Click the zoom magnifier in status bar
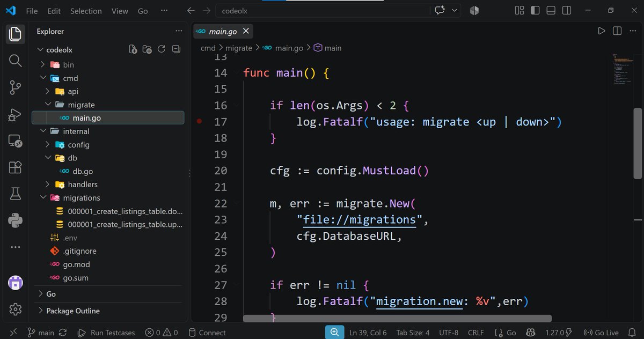 coord(334,333)
